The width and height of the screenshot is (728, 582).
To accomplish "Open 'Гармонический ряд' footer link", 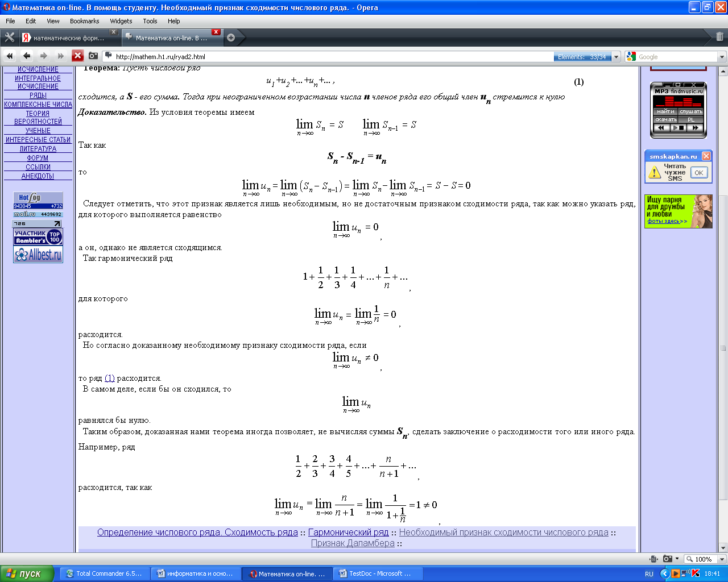I will point(348,533).
